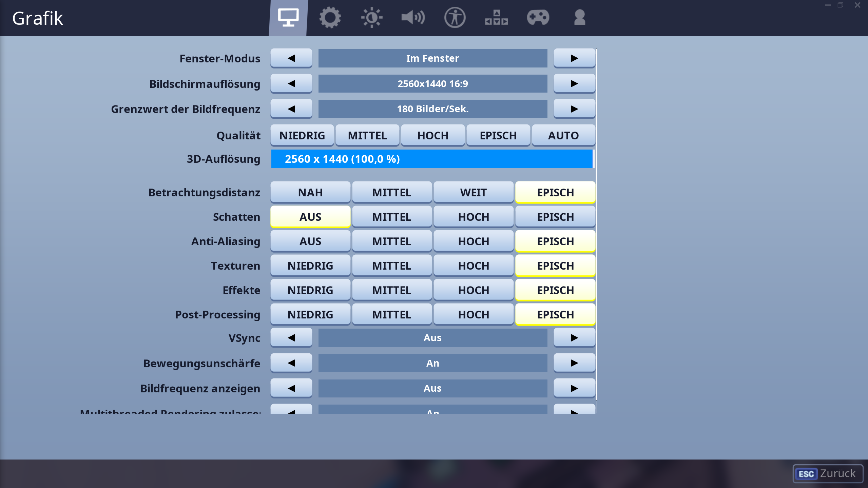The height and width of the screenshot is (488, 868).
Task: Open the gear game settings tab
Action: (330, 18)
